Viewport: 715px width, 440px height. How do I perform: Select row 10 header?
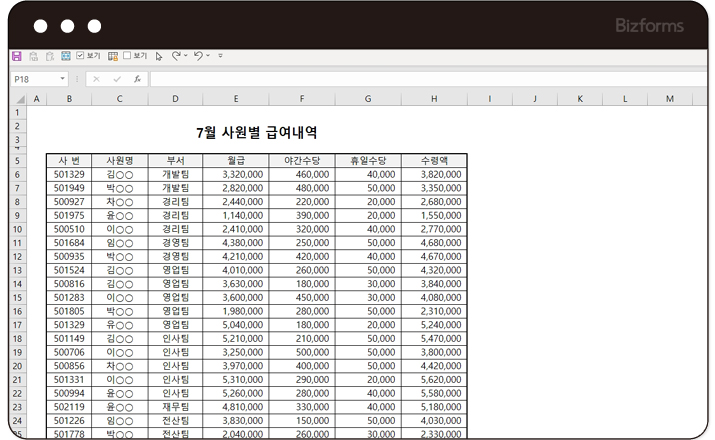[x=17, y=229]
